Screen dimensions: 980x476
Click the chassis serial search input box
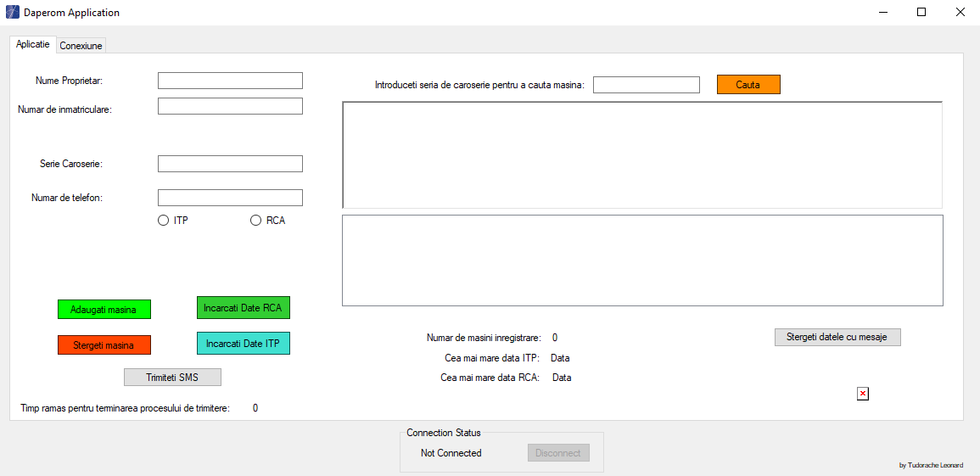646,85
